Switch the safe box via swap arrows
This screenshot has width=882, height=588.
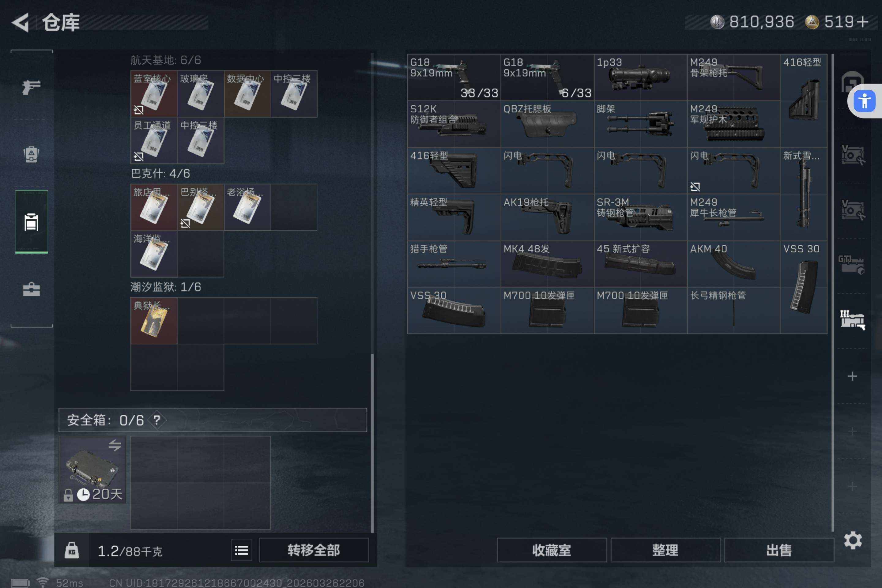pos(115,445)
